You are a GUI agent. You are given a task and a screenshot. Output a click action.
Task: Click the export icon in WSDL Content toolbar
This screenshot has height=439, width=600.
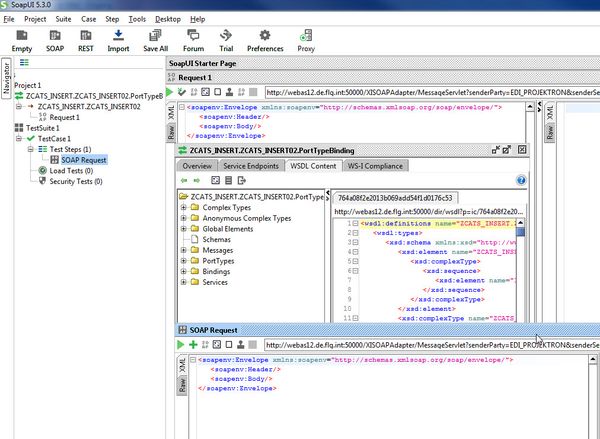[x=241, y=180]
